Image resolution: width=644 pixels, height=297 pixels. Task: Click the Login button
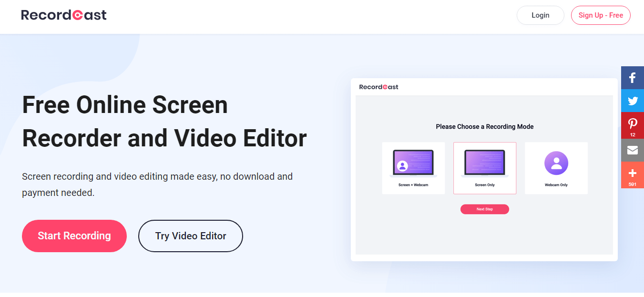[x=540, y=15]
